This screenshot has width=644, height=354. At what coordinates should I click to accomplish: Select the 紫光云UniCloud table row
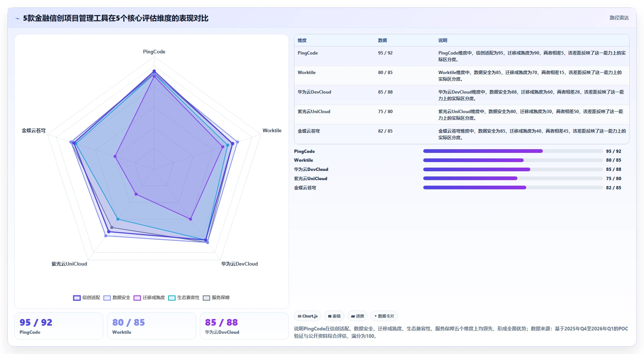coord(461,115)
